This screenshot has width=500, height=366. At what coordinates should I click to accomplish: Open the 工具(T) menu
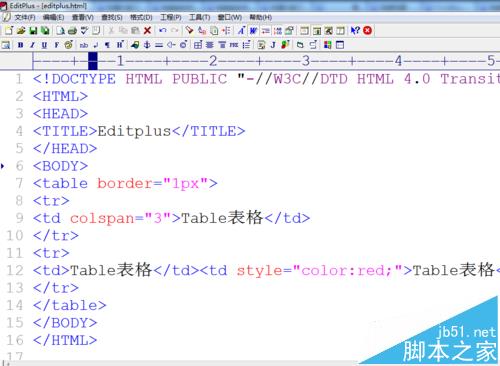point(200,17)
